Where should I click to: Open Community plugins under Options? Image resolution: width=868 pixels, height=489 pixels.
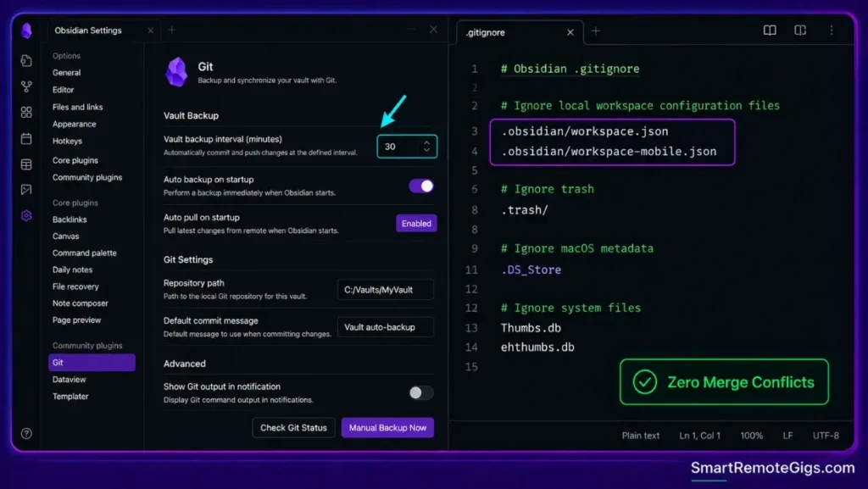[87, 178]
